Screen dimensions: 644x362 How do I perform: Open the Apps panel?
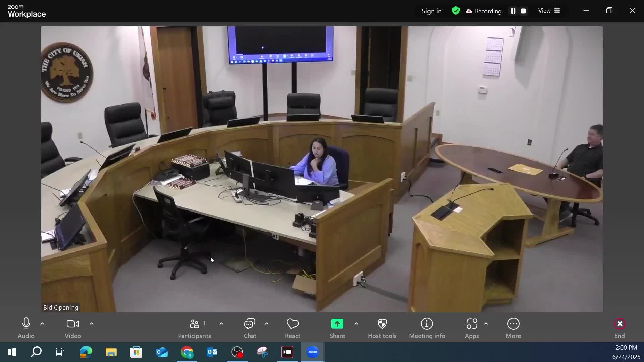pyautogui.click(x=472, y=327)
